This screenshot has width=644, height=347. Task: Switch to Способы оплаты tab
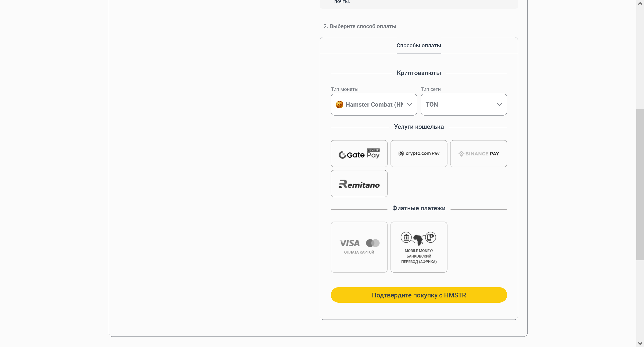coord(419,46)
